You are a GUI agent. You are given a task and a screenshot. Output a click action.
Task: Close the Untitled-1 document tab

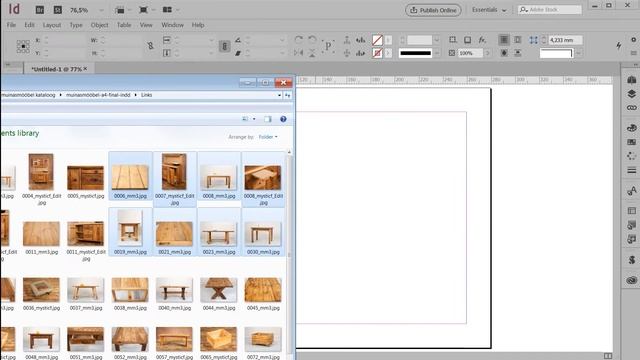pos(85,69)
